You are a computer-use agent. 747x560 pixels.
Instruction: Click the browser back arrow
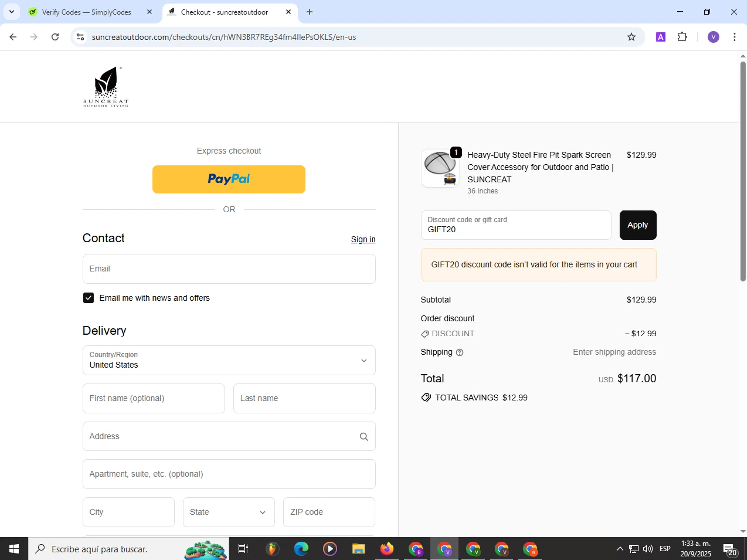[13, 37]
